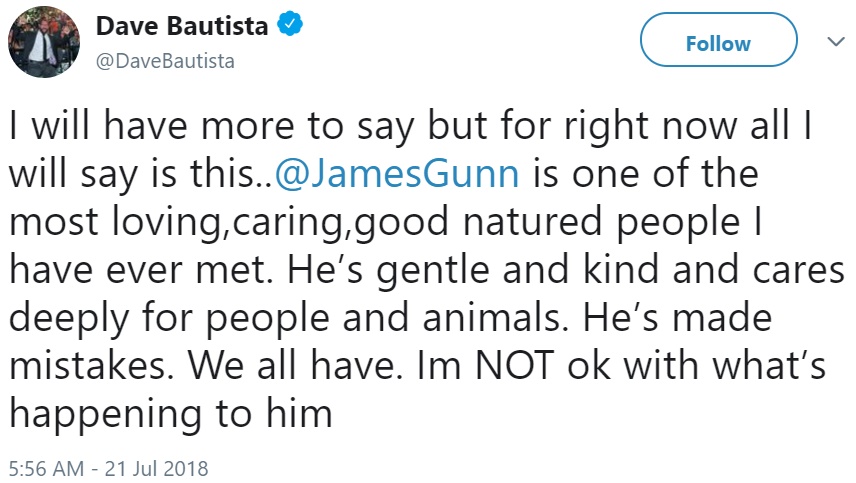
Task: Click the blue verified badge icon
Action: 290,25
